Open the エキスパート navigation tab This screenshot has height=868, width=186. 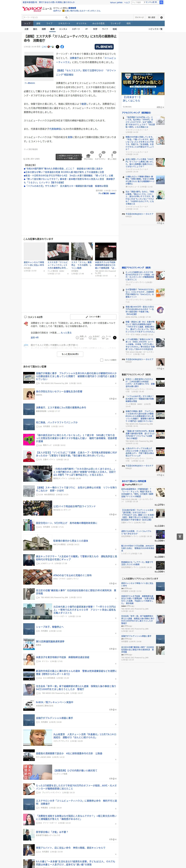coord(64,24)
